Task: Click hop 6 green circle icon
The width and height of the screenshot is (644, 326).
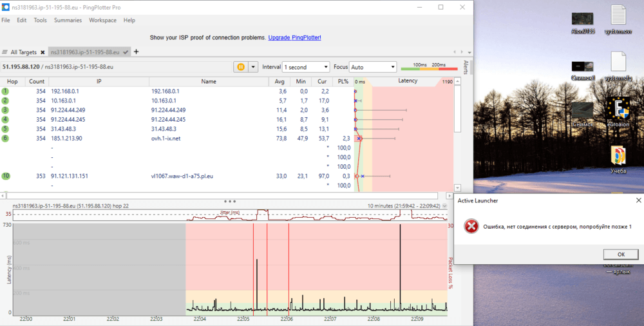Action: coord(6,139)
